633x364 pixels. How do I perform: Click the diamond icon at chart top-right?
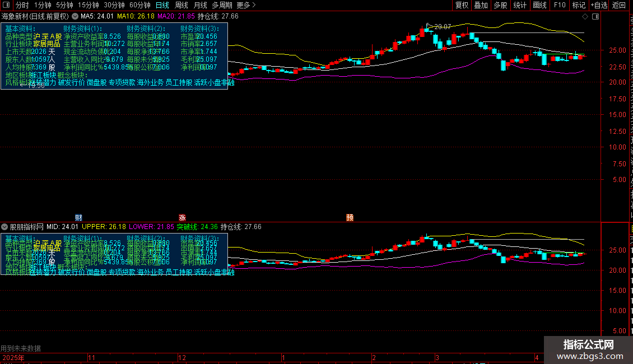pyautogui.click(x=585, y=17)
